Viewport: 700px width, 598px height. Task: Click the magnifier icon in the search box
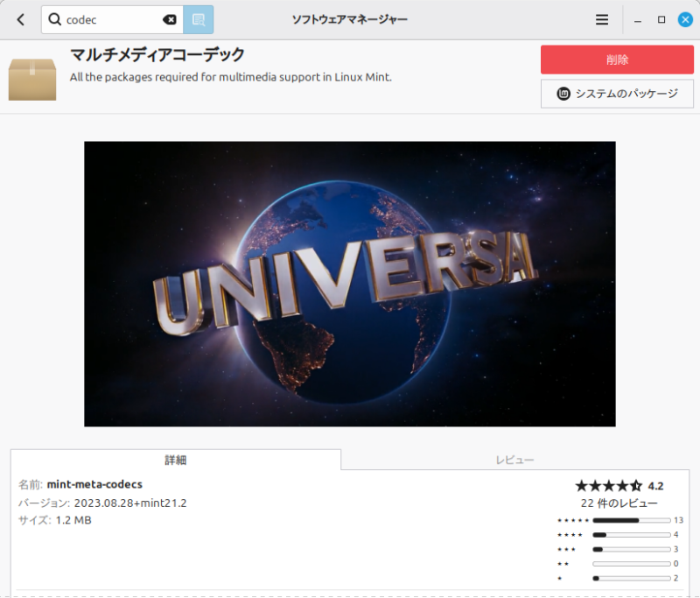[x=54, y=19]
